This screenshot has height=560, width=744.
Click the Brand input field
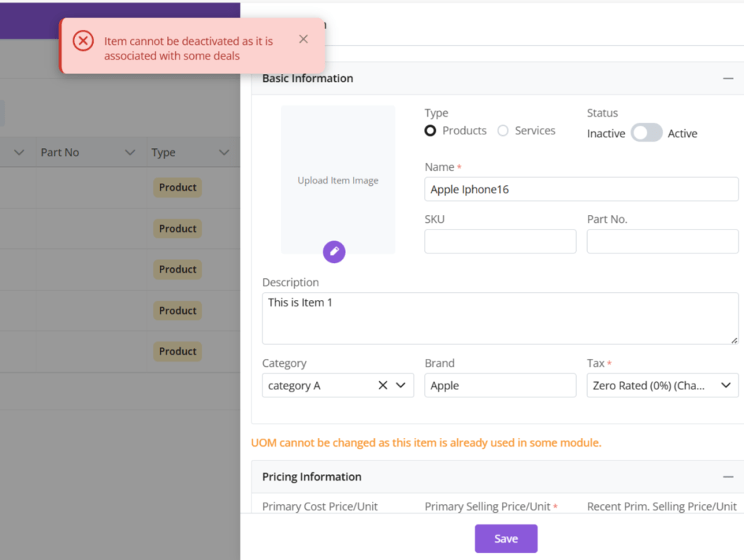(500, 386)
